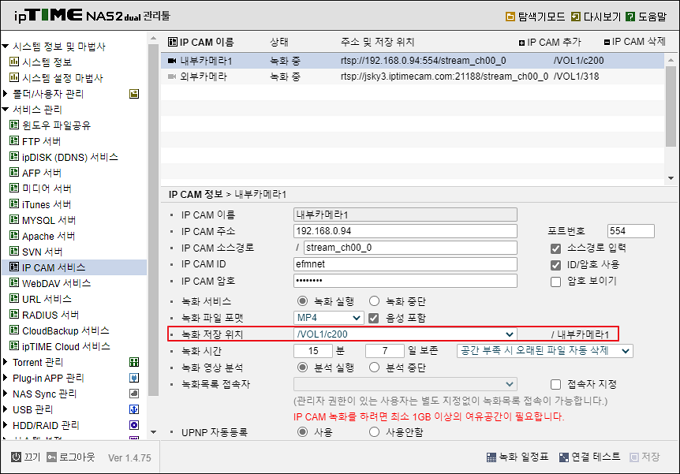Click the 녹화 시간 15 분 field
This screenshot has height=474, width=680.
pos(313,350)
